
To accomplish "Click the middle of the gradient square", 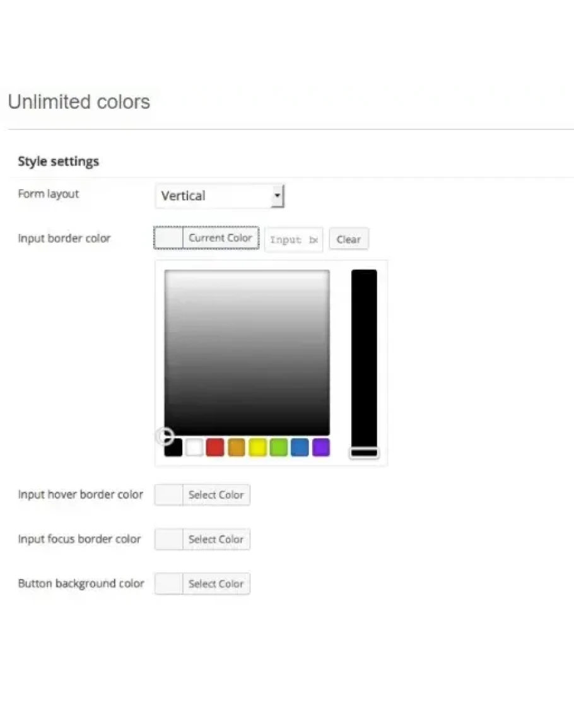I will pos(247,352).
